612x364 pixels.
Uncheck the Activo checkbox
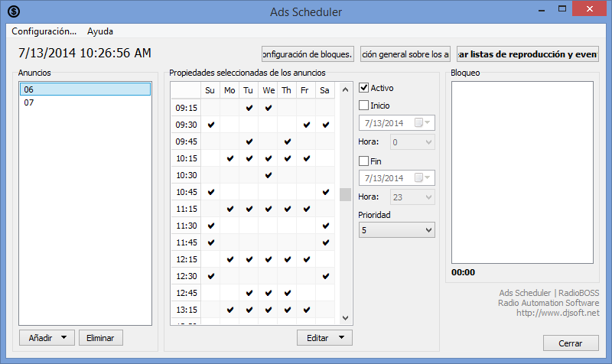[x=364, y=89]
